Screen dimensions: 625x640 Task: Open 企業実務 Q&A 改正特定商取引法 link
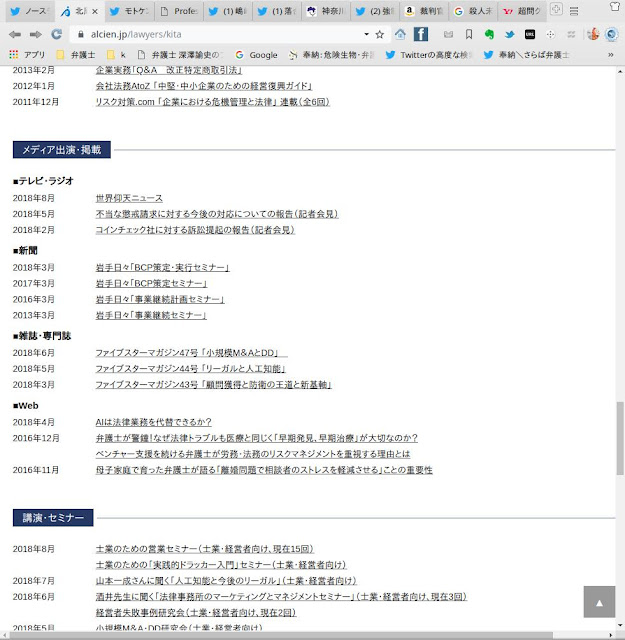169,70
